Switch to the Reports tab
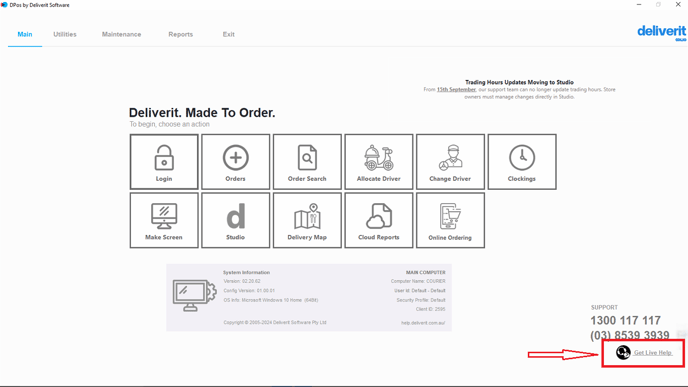Screen dimensions: 688x387 181,34
